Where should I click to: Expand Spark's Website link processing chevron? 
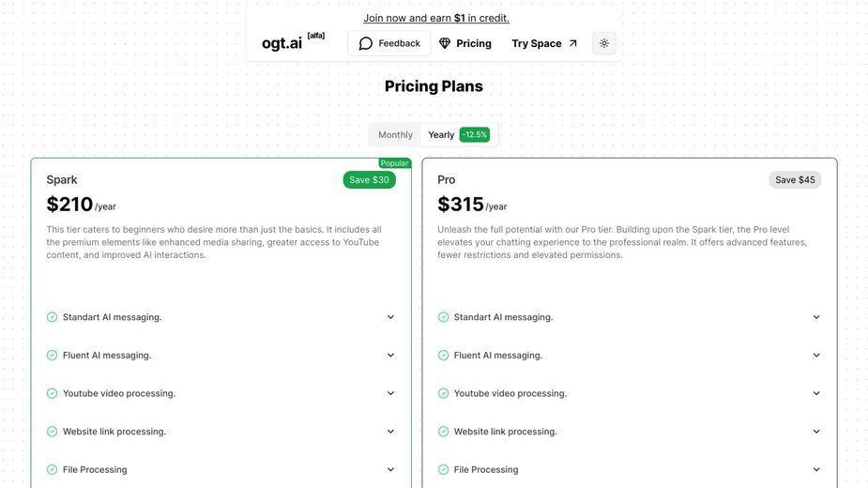point(390,432)
